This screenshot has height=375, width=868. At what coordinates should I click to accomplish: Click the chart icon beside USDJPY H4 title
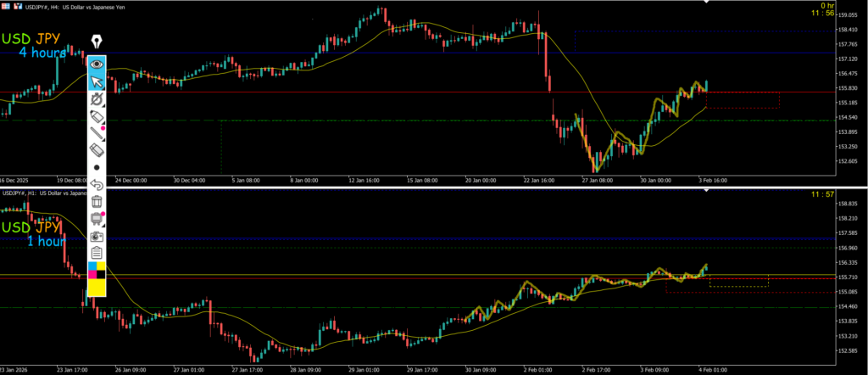click(x=19, y=8)
